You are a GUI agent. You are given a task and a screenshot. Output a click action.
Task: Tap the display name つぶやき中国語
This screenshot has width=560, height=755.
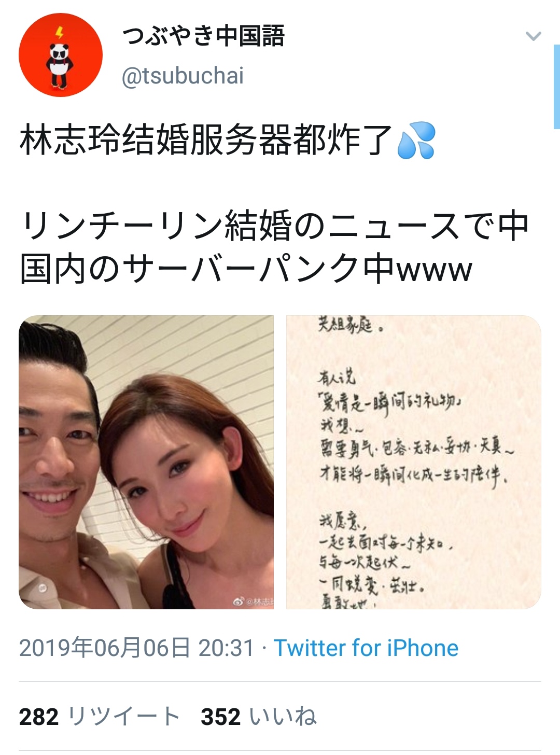[203, 36]
